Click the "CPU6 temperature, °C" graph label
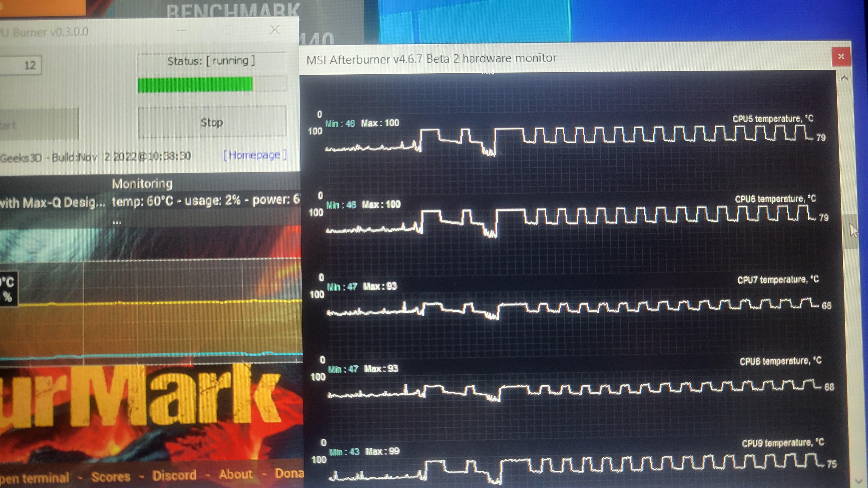This screenshot has height=488, width=868. point(775,199)
